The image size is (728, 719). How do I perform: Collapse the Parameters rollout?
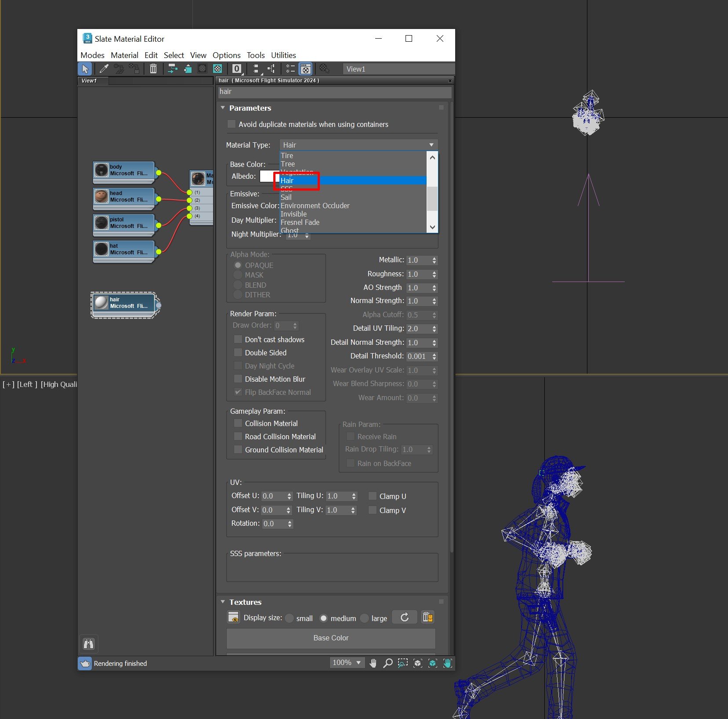(223, 108)
